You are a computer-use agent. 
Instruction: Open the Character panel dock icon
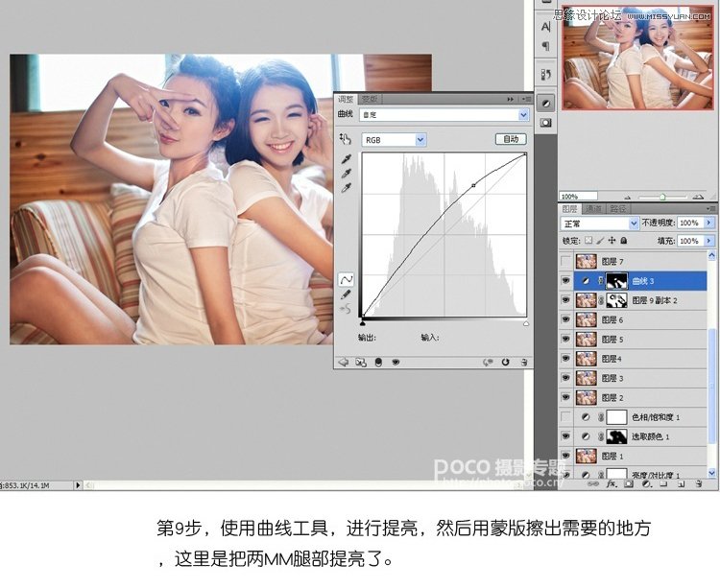(x=545, y=27)
